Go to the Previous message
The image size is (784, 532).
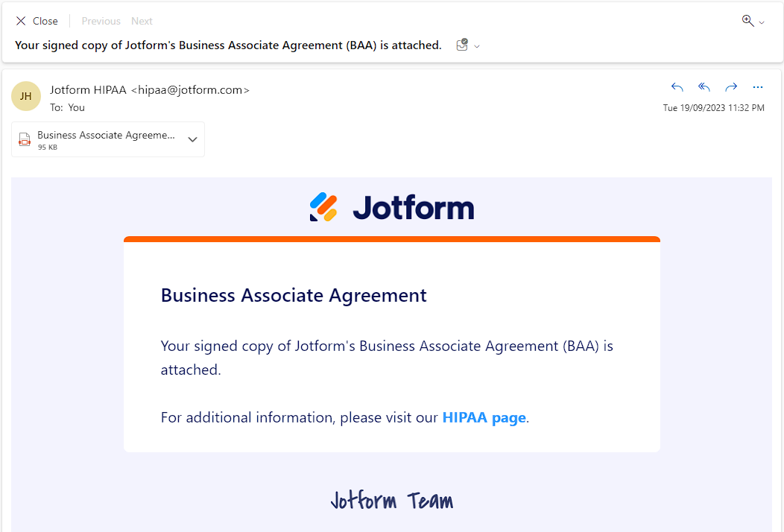point(101,21)
